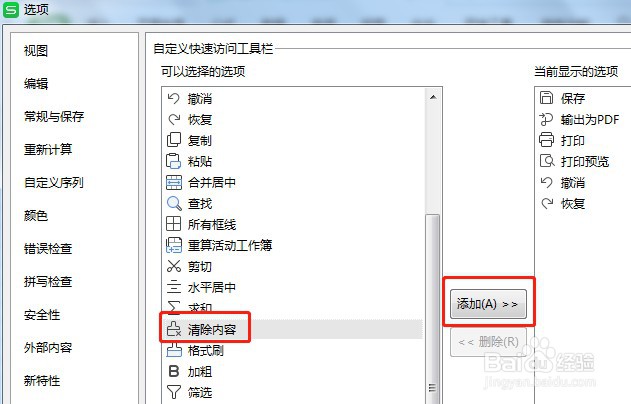Click the Cut (剪切) scissors icon
Viewport: 631px width, 404px height.
point(174,266)
